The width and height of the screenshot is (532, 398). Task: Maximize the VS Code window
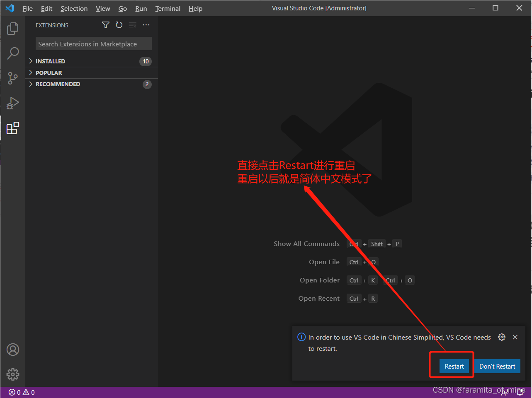pos(496,8)
